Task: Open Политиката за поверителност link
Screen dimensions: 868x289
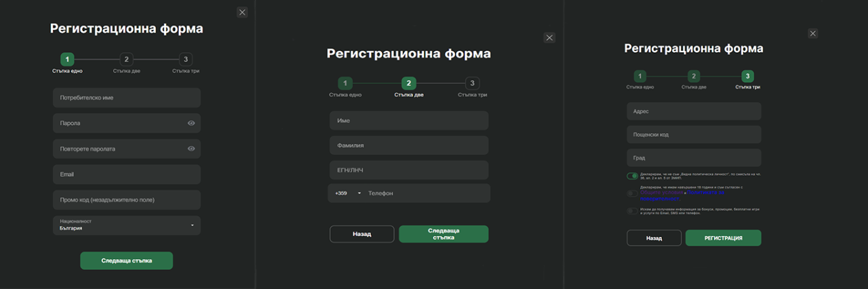Action: coord(705,194)
